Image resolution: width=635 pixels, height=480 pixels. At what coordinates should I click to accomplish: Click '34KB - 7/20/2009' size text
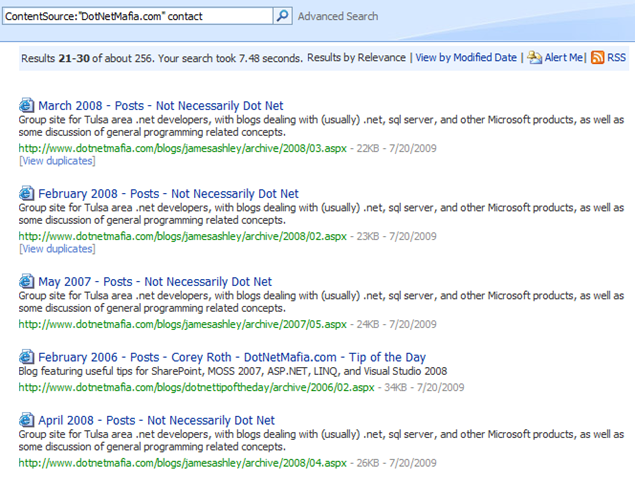[x=424, y=387]
